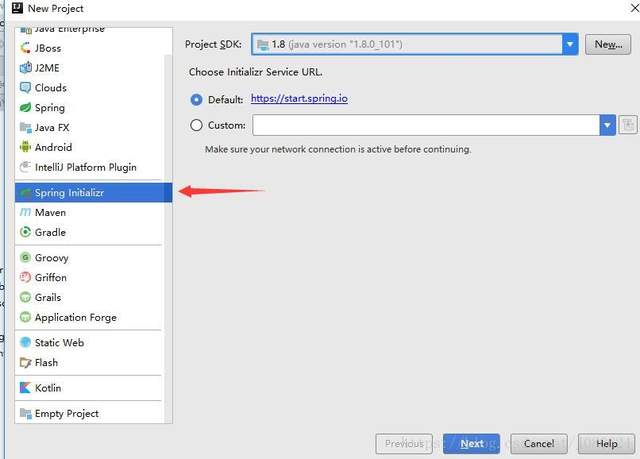640x459 pixels.
Task: Select the Grails list entry text
Action: (x=48, y=297)
